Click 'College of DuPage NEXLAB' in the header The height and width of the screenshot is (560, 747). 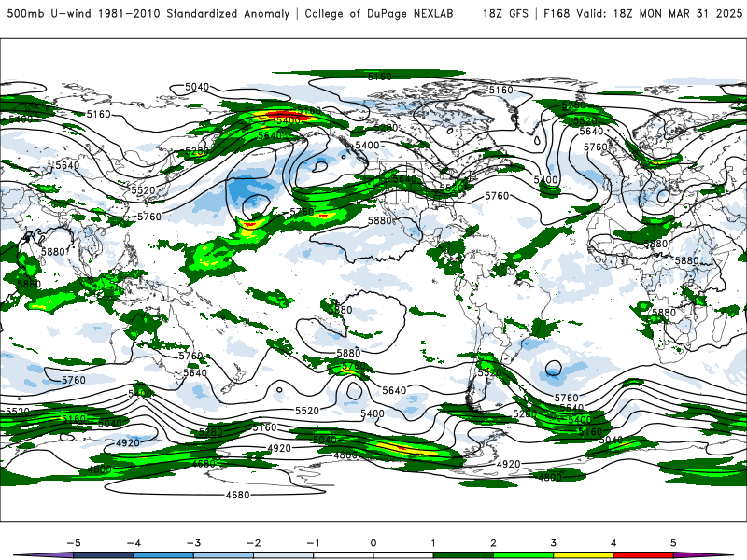379,13
